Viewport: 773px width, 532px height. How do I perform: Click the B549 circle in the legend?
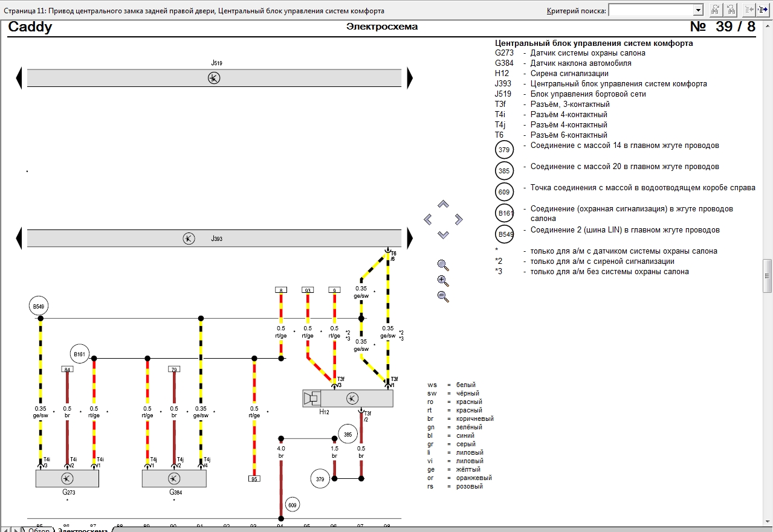(504, 234)
